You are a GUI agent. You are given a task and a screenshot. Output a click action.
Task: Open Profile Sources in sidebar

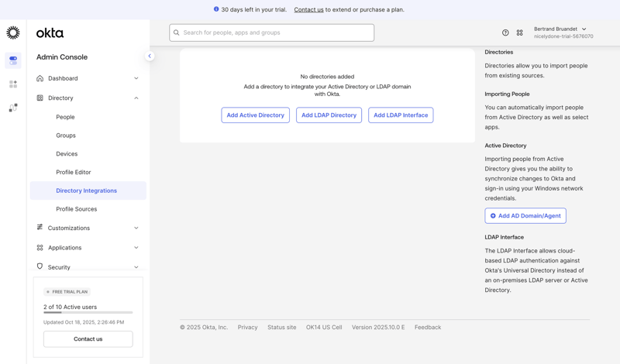pyautogui.click(x=76, y=209)
